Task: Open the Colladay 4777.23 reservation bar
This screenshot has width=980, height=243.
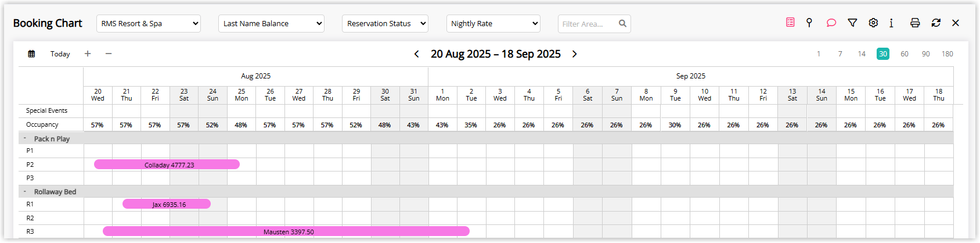Action: point(167,165)
